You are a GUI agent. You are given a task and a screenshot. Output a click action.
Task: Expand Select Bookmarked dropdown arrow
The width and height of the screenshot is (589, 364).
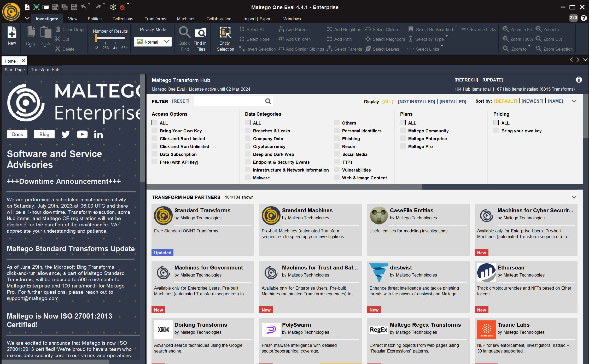coord(456,26)
